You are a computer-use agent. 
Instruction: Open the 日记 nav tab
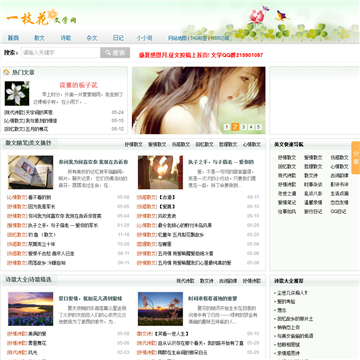click(x=118, y=38)
